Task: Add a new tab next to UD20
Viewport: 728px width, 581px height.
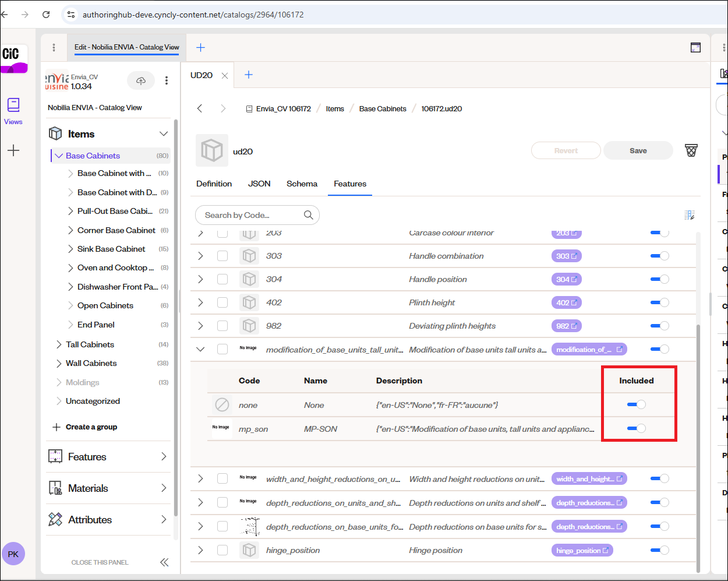Action: 249,75
